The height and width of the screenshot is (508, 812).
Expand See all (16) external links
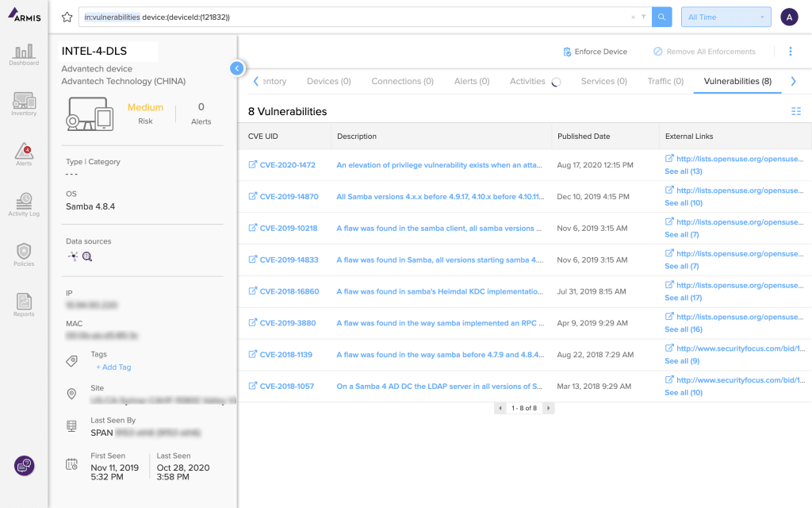click(x=683, y=329)
